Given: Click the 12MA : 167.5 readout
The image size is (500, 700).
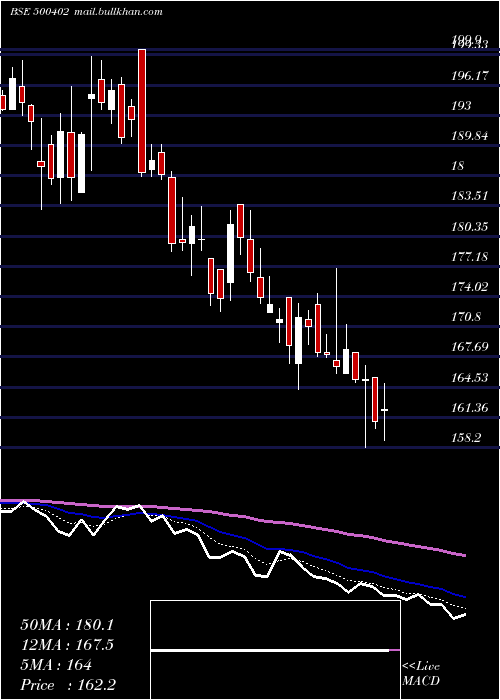Looking at the screenshot, I should tap(67, 645).
